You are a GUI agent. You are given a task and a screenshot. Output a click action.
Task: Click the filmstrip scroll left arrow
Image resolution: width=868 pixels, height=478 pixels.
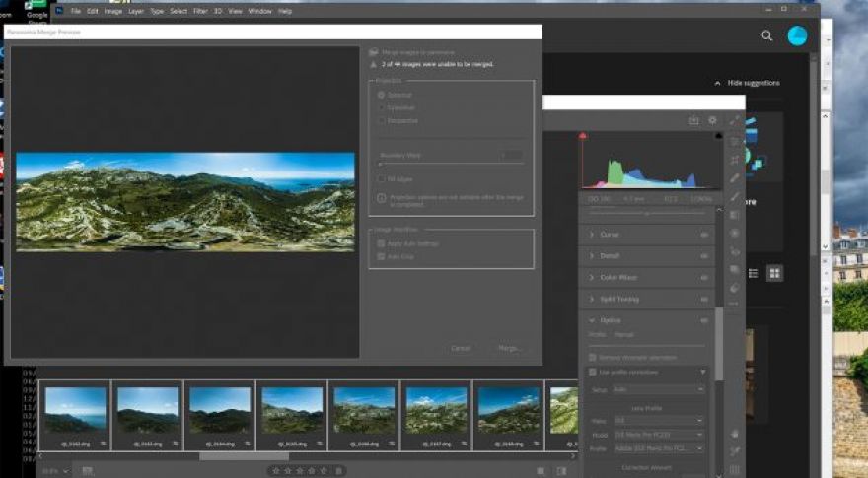(41, 456)
